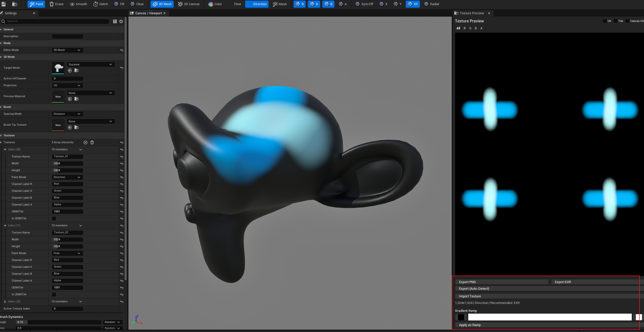Open the Spacing Mode dropdown
Viewport: 644px width, 332px height.
[x=67, y=114]
